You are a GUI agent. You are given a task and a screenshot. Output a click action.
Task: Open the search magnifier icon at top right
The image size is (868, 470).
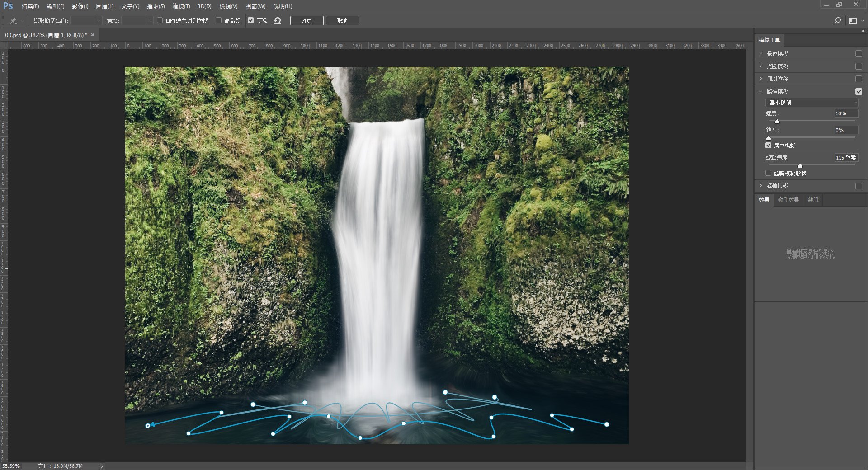(x=837, y=20)
